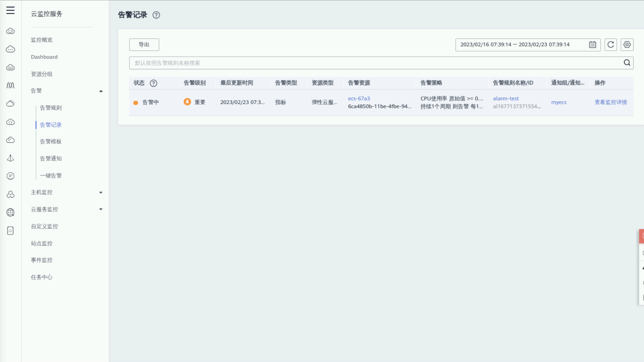644x362 pixels.
Task: Expand the 云服务监控 menu section
Action: pyautogui.click(x=101, y=209)
